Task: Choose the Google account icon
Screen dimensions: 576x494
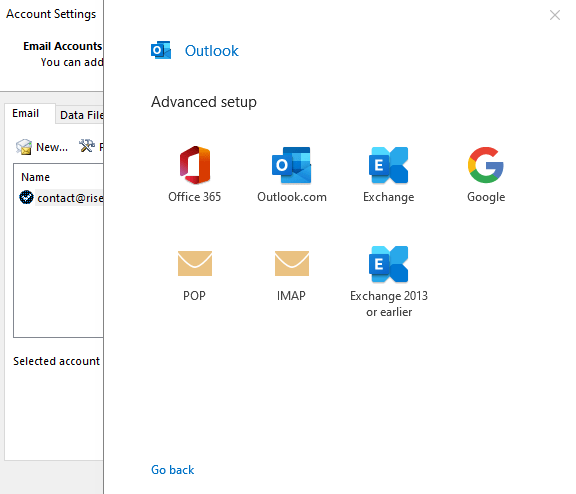Action: click(x=486, y=165)
